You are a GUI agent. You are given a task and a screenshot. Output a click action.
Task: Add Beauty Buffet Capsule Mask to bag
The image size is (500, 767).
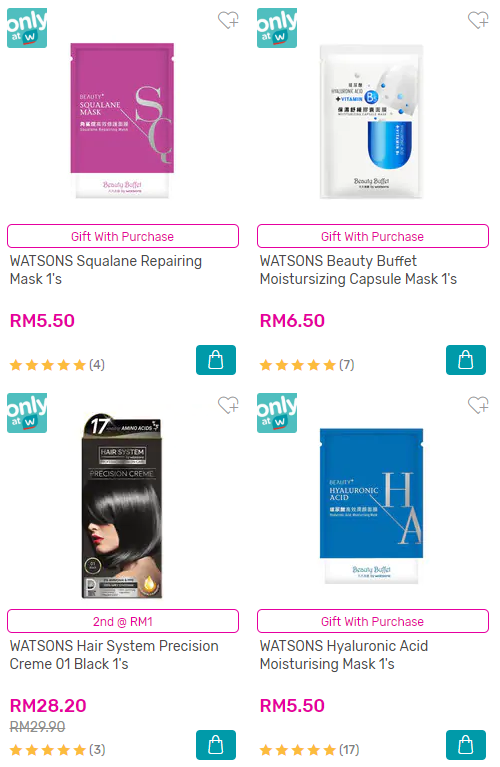[x=466, y=360]
